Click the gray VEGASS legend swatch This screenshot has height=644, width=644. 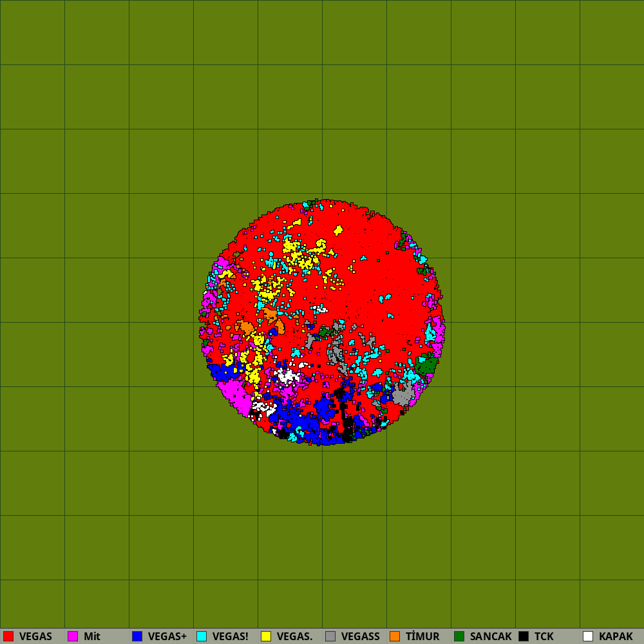coord(330,636)
